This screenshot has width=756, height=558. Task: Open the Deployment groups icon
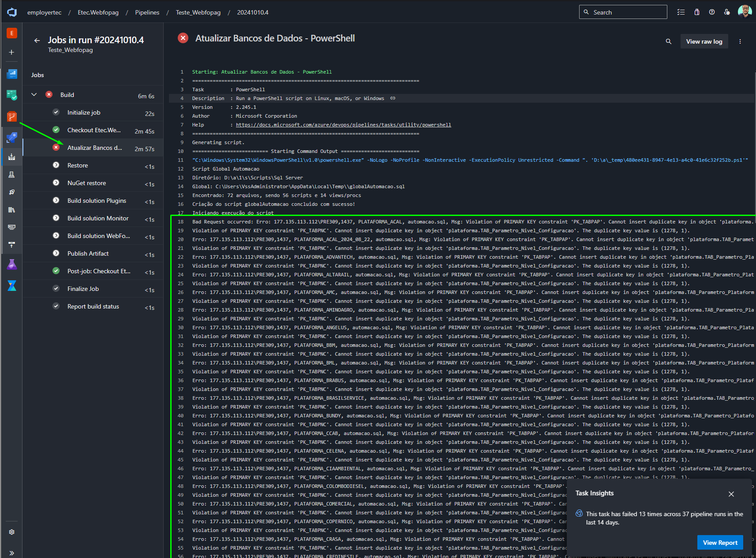tap(12, 244)
